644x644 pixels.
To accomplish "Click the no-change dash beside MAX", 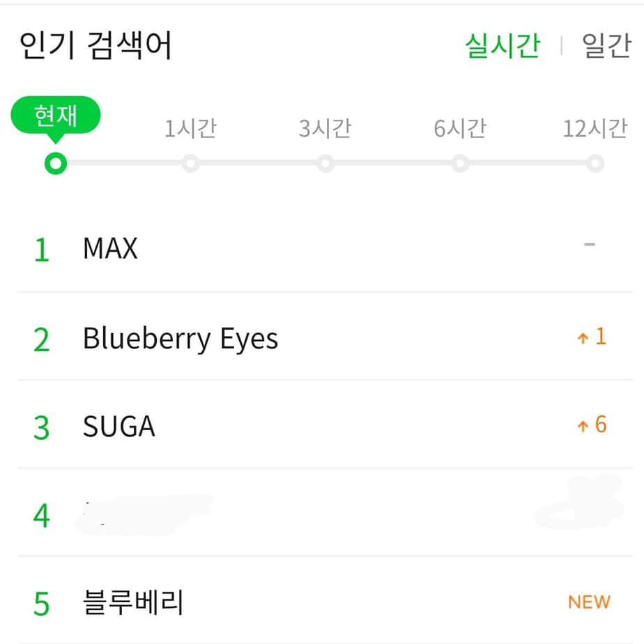I will (590, 245).
